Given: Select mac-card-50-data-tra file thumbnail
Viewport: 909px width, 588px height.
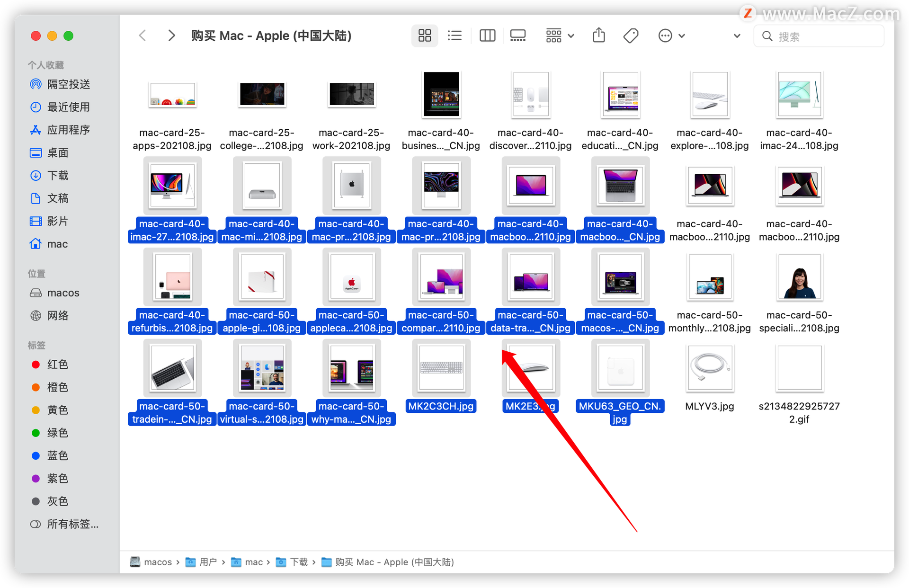Looking at the screenshot, I should pyautogui.click(x=531, y=277).
